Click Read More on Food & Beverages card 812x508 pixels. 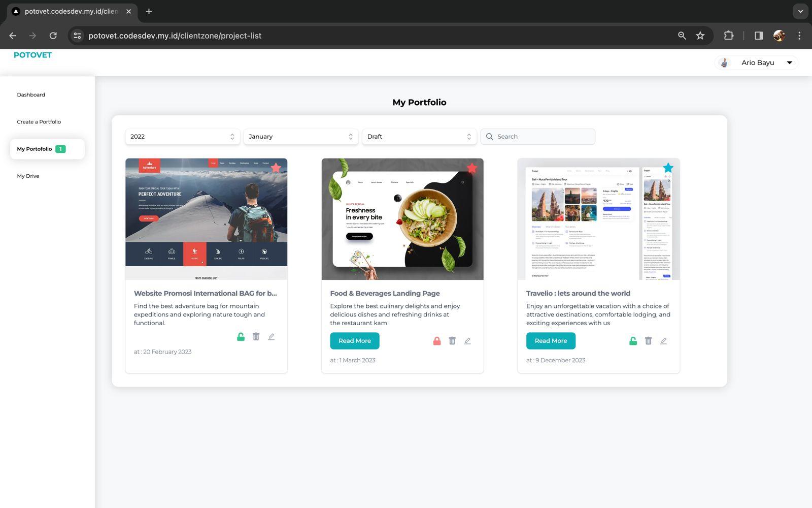click(x=354, y=341)
